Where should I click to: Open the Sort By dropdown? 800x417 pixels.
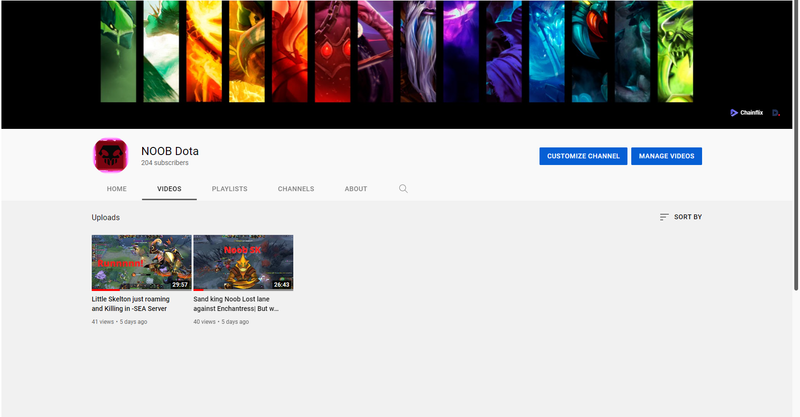pos(681,217)
